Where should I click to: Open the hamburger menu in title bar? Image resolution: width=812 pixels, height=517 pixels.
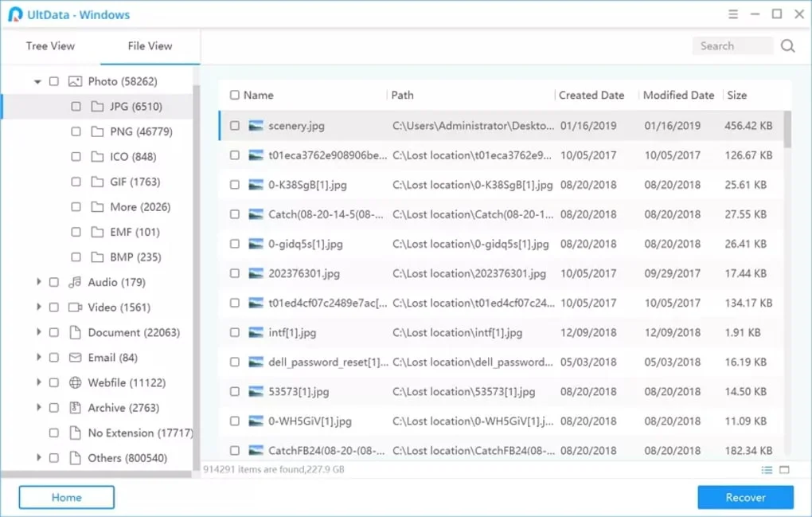733,14
